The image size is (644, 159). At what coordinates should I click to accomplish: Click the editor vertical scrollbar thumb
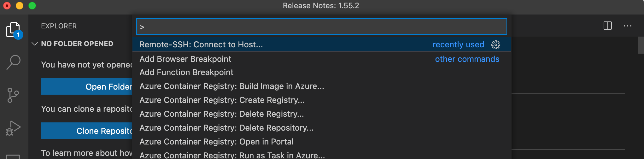tap(641, 45)
